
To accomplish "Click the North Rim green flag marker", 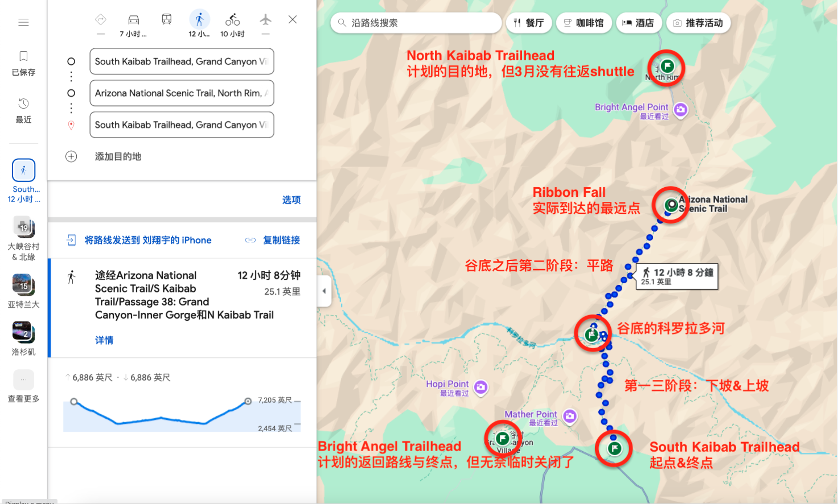I will pyautogui.click(x=667, y=67).
